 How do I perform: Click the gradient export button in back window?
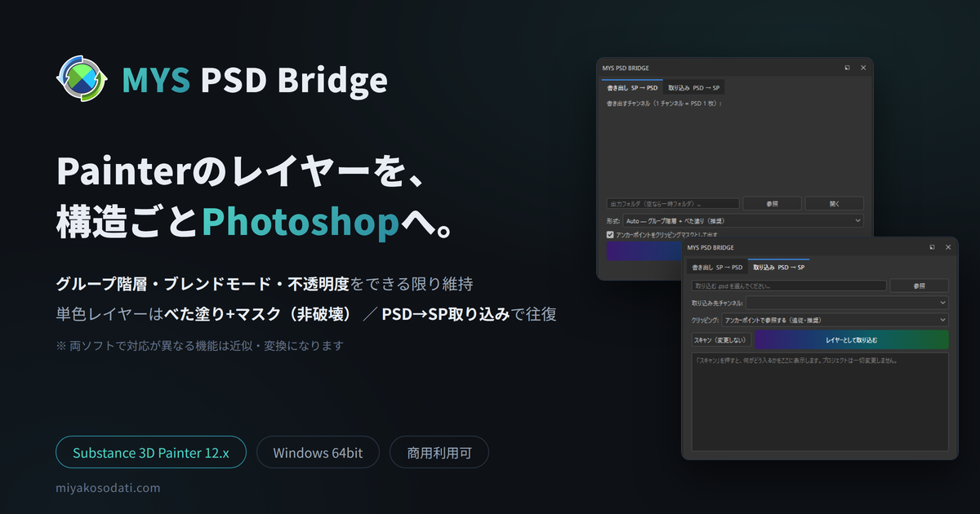644,251
